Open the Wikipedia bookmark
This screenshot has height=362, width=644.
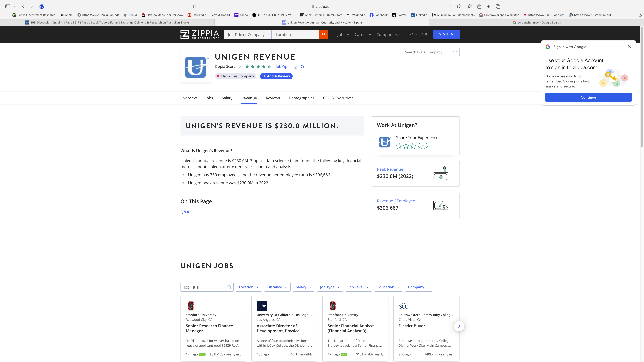[356, 15]
